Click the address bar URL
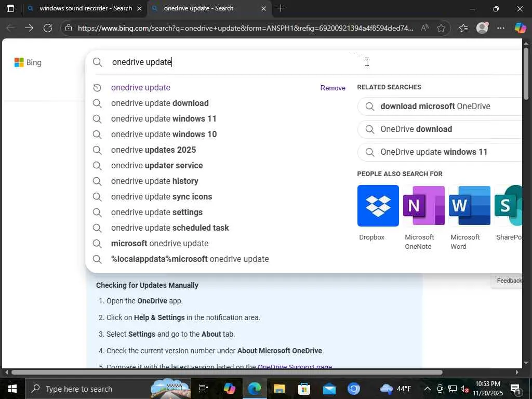 click(x=245, y=28)
